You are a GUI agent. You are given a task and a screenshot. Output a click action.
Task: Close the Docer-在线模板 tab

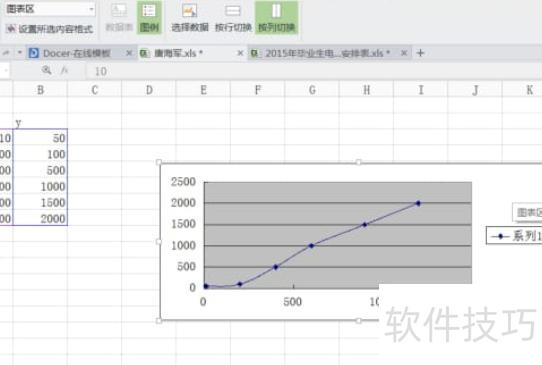pyautogui.click(x=129, y=53)
